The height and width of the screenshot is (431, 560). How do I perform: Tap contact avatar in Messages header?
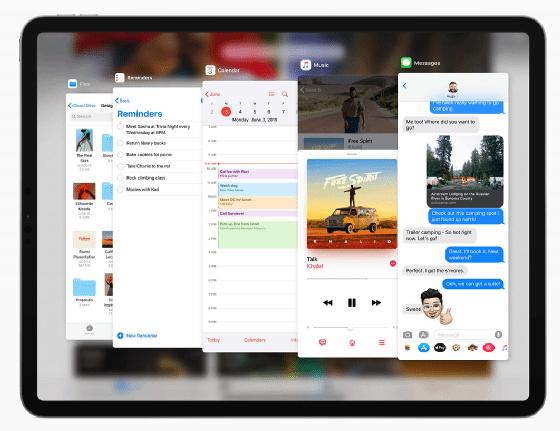point(453,87)
